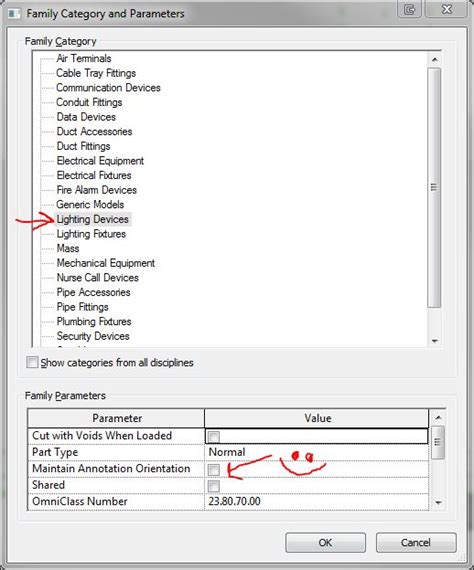The height and width of the screenshot is (570, 474).
Task: Click the Shared parameter name cell
Action: [x=116, y=485]
